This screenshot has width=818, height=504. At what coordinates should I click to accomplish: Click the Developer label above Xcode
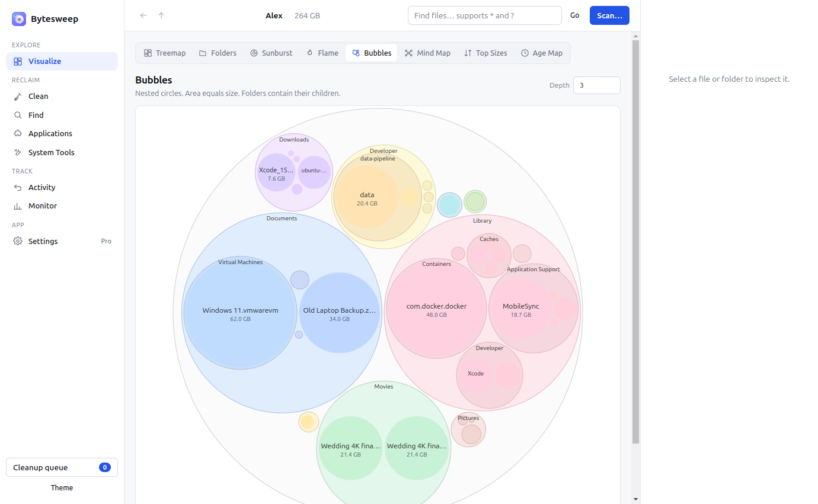coord(490,348)
